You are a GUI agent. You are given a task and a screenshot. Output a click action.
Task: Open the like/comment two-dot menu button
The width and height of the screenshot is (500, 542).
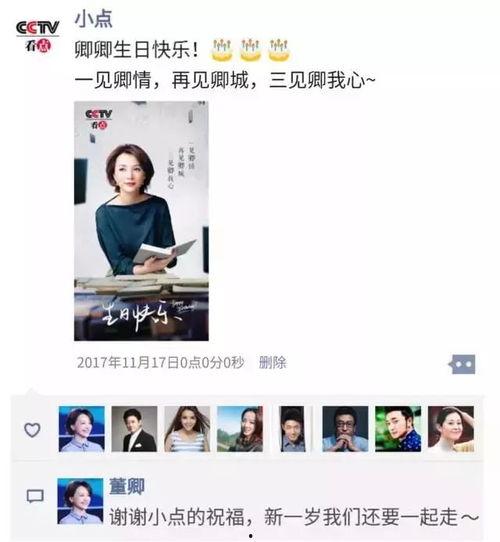click(462, 364)
